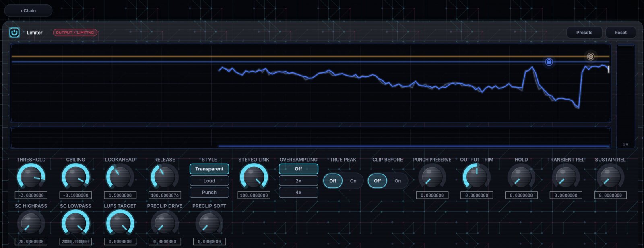Click the LUFS Target value field
The image size is (644, 248).
click(120, 242)
